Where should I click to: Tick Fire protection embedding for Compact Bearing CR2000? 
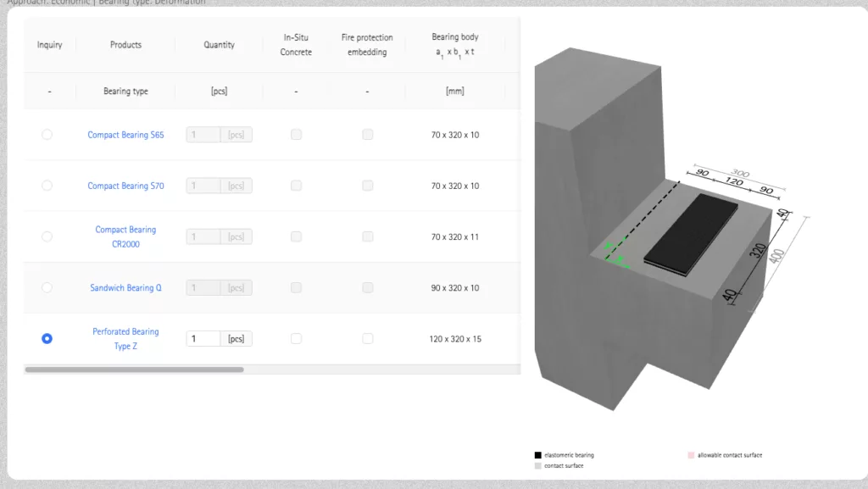[368, 236]
